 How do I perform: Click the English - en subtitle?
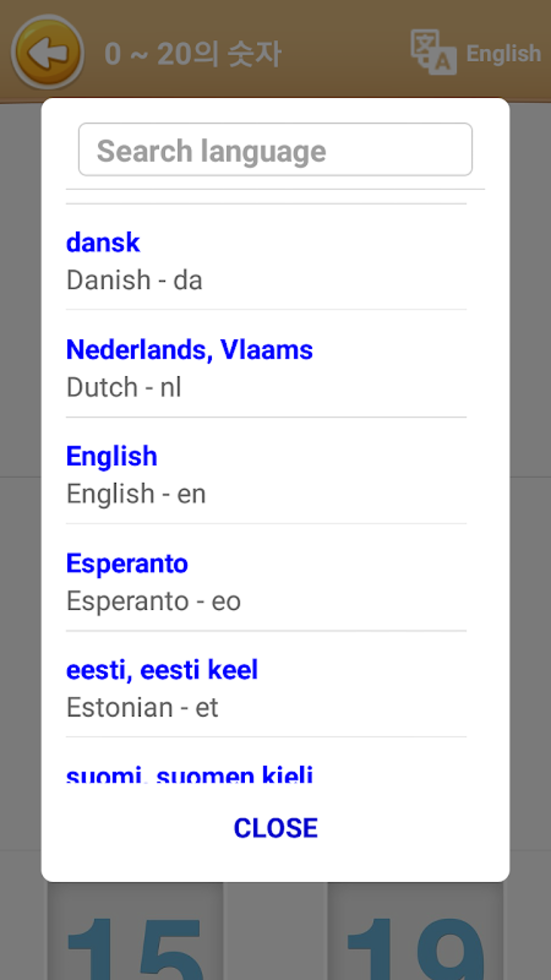point(136,494)
